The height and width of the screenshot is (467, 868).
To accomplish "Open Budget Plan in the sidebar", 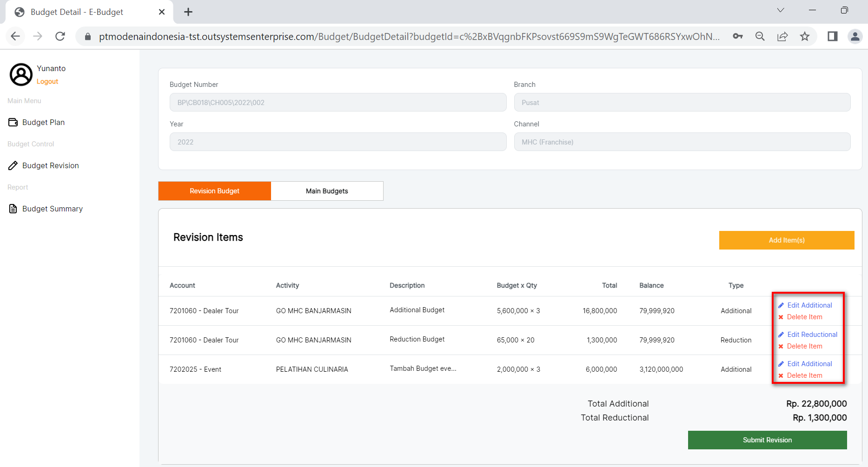I will coord(43,122).
